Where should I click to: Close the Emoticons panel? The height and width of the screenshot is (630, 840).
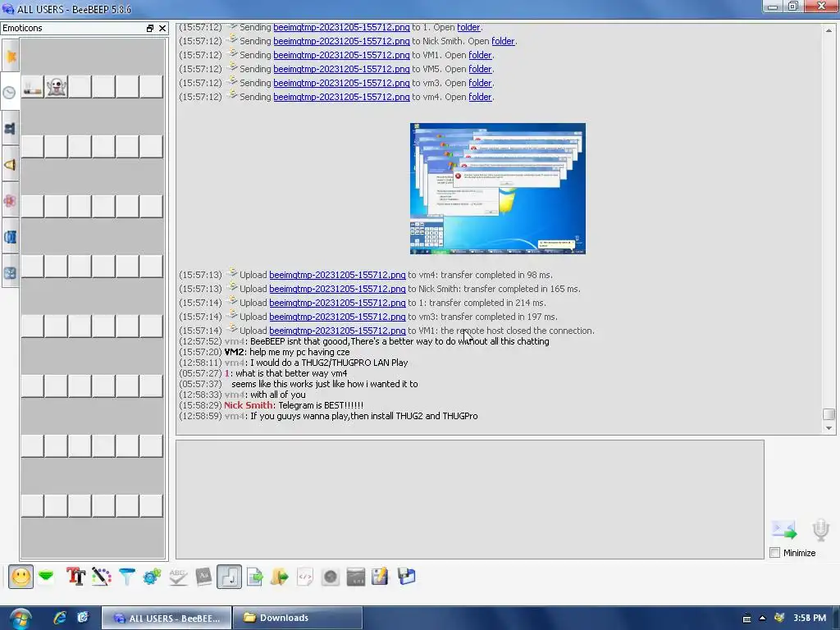click(x=162, y=29)
